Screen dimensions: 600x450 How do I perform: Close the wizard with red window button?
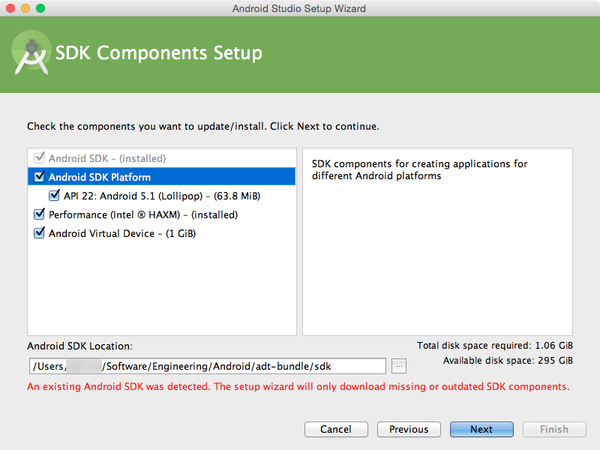tap(10, 8)
